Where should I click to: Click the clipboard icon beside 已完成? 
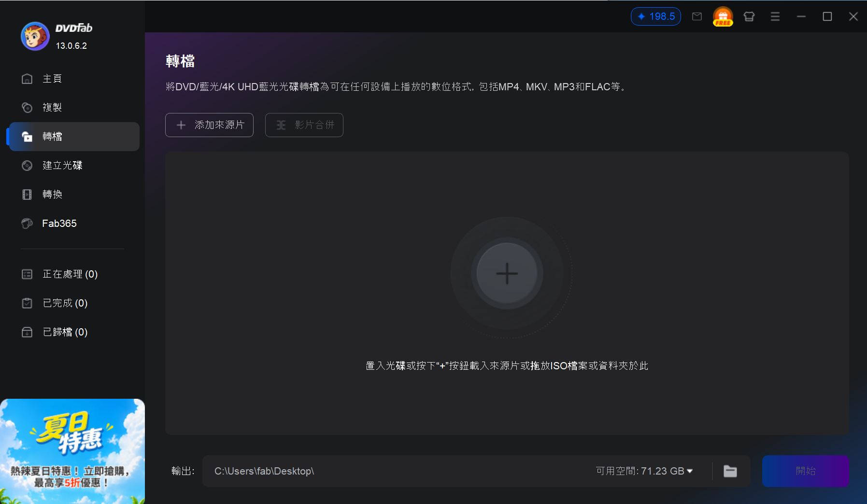click(x=27, y=303)
